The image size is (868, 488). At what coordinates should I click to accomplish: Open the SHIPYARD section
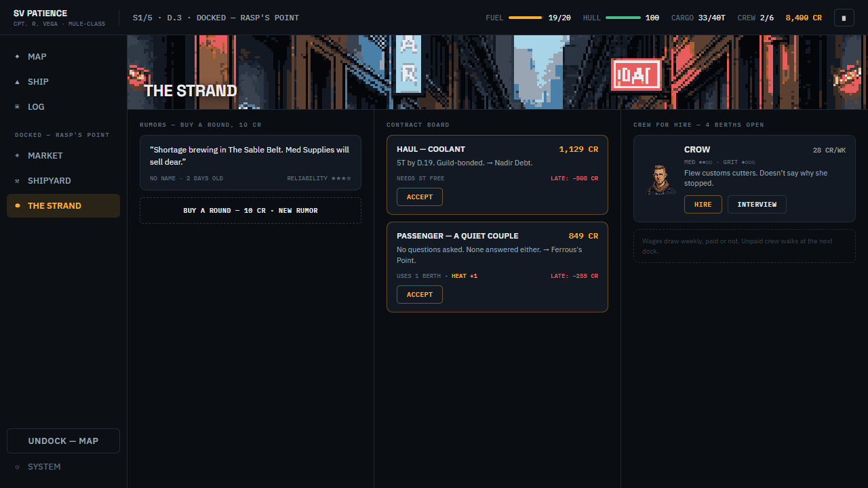pyautogui.click(x=63, y=180)
